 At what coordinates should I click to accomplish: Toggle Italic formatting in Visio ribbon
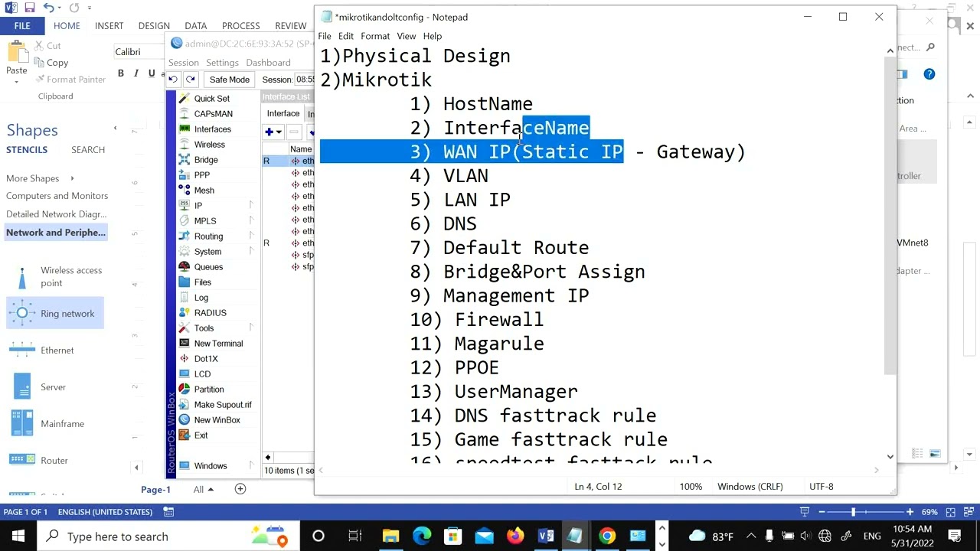pyautogui.click(x=136, y=73)
